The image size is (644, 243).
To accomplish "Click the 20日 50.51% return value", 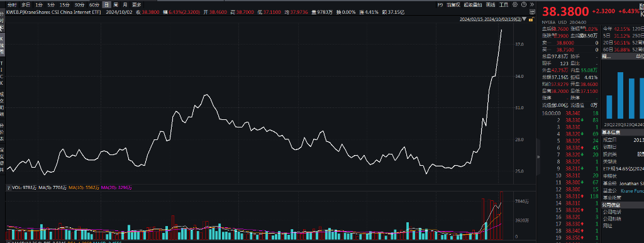I will 622,43.
